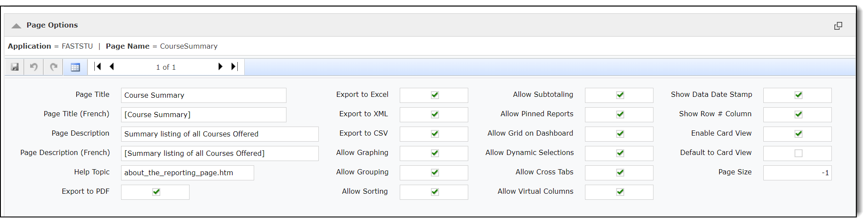Go to the first record

(98, 67)
